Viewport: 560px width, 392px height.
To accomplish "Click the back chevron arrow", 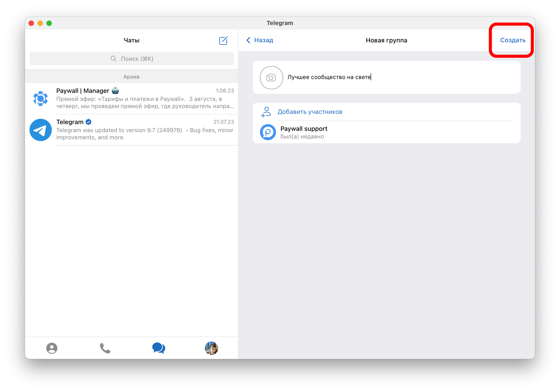I will (248, 40).
